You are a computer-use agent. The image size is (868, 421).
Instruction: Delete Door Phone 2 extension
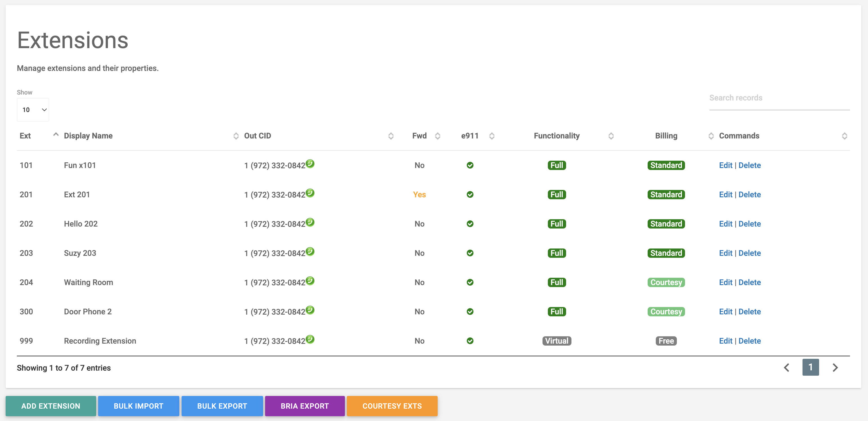[749, 312]
